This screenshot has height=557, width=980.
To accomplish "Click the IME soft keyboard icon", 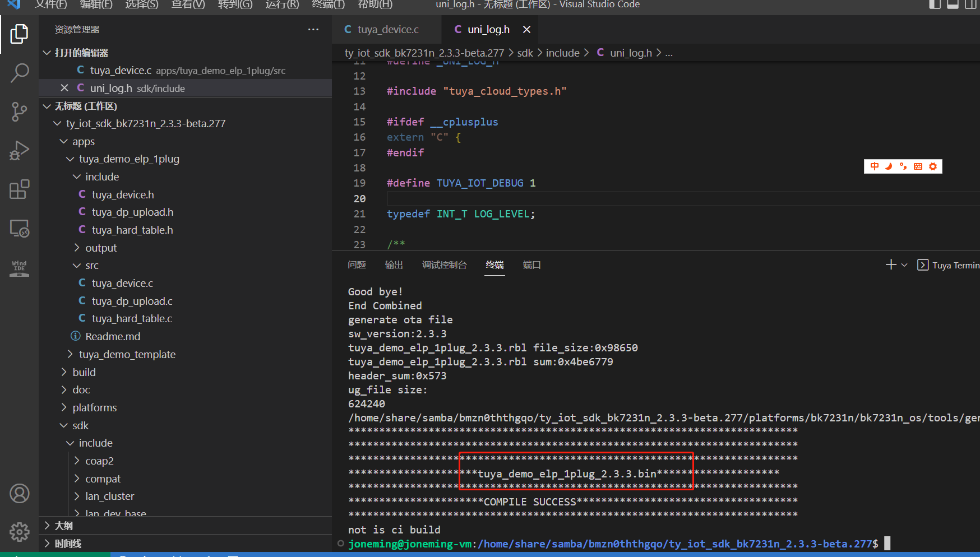I will point(918,166).
